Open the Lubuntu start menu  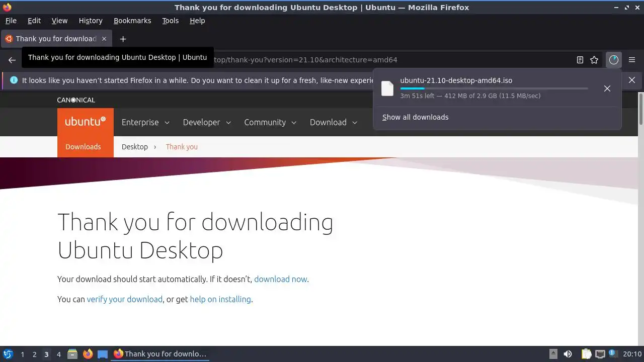[8, 354]
